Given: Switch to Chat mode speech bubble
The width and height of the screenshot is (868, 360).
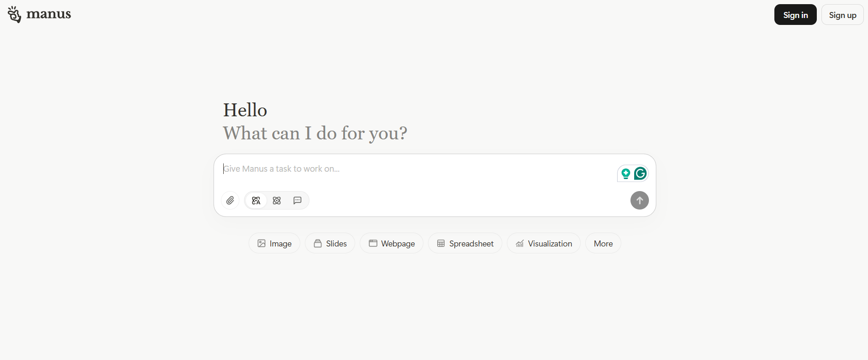Looking at the screenshot, I should (x=297, y=200).
